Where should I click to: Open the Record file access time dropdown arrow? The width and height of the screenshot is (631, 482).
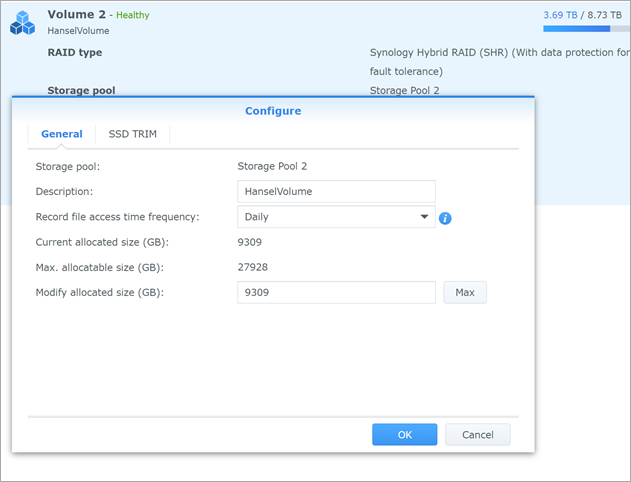(x=424, y=217)
